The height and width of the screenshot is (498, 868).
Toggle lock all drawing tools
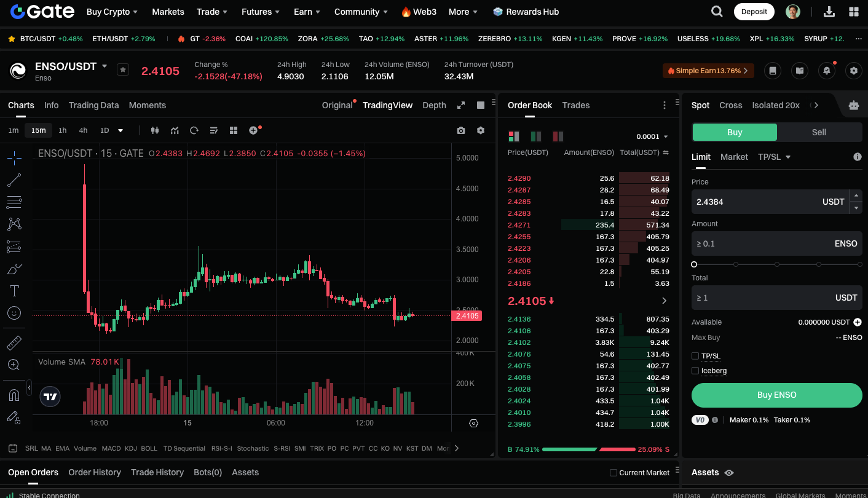coord(14,417)
